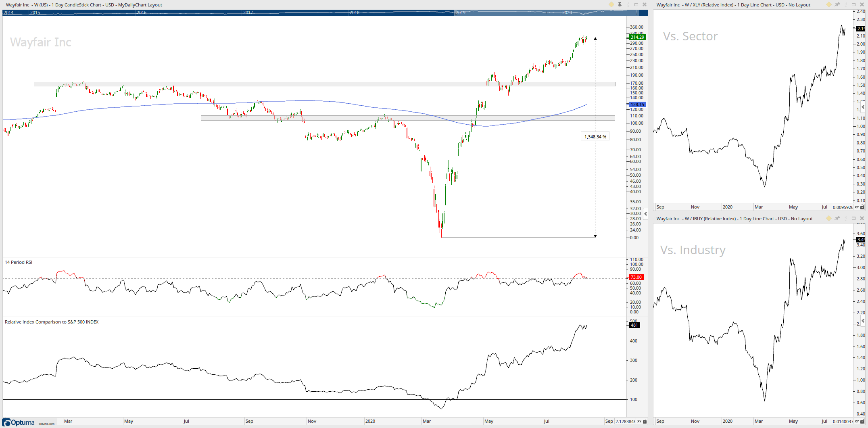This screenshot has height=428, width=868.
Task: Click the red 73.00 RSI value tag
Action: [x=636, y=277]
